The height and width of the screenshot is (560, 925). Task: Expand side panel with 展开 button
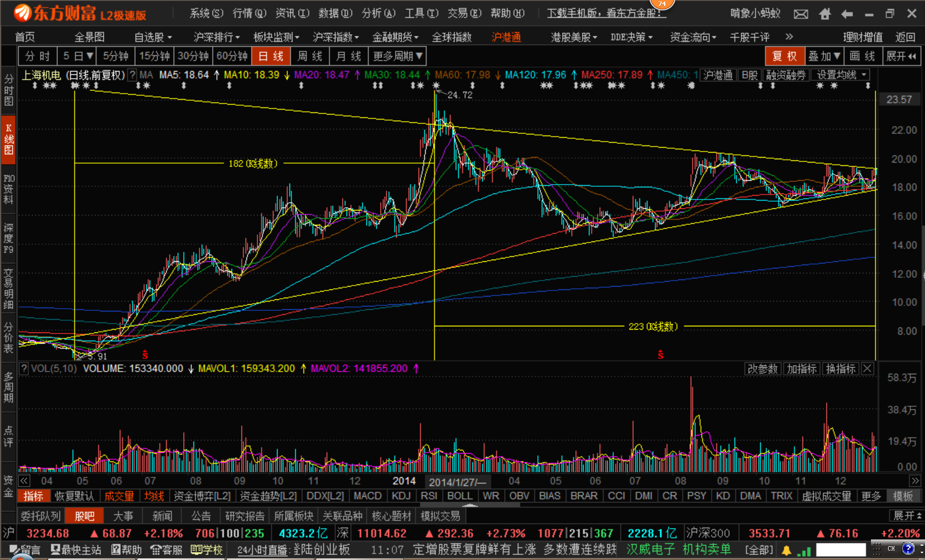point(901,56)
